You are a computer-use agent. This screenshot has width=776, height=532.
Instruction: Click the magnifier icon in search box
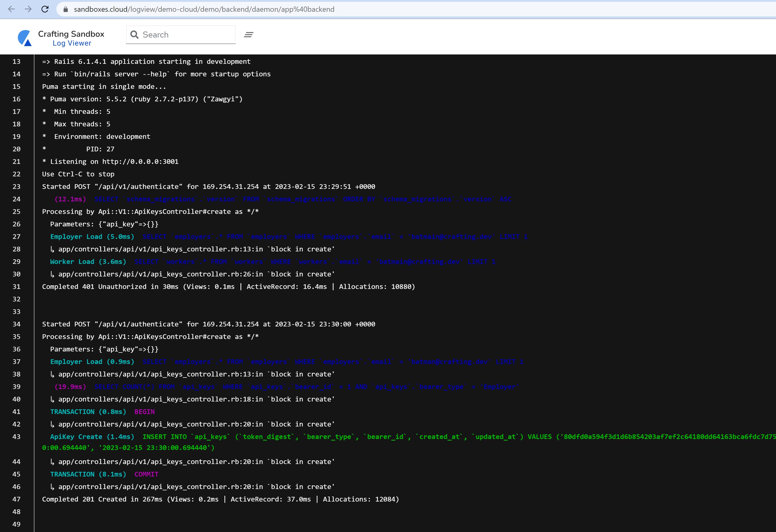pyautogui.click(x=134, y=35)
